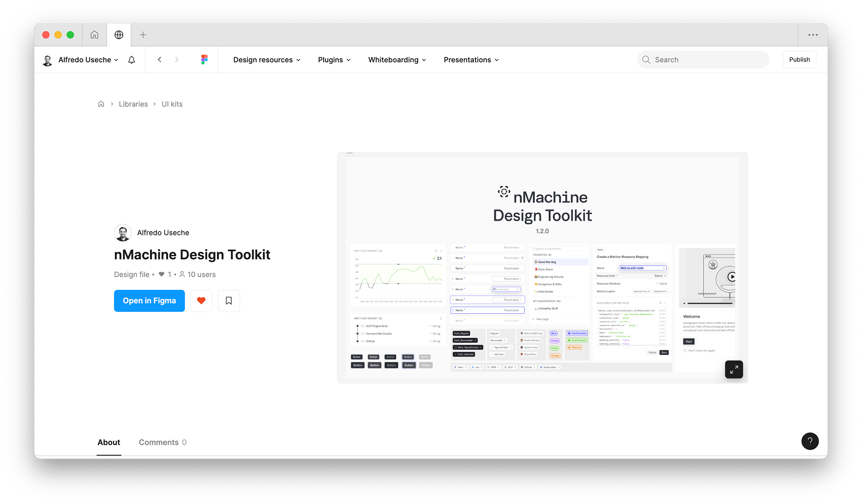Switch to the About tab
The height and width of the screenshot is (504, 862).
(x=109, y=443)
